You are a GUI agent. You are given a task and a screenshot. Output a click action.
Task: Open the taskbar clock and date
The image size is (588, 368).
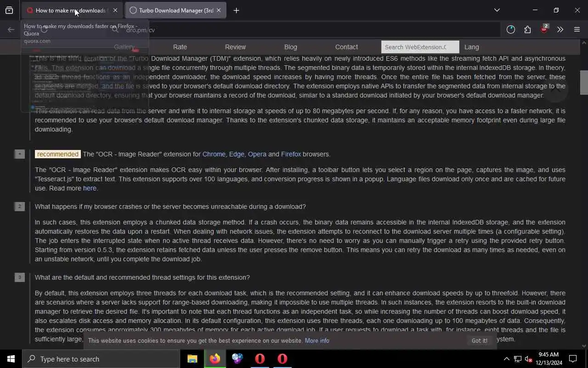pos(549,359)
